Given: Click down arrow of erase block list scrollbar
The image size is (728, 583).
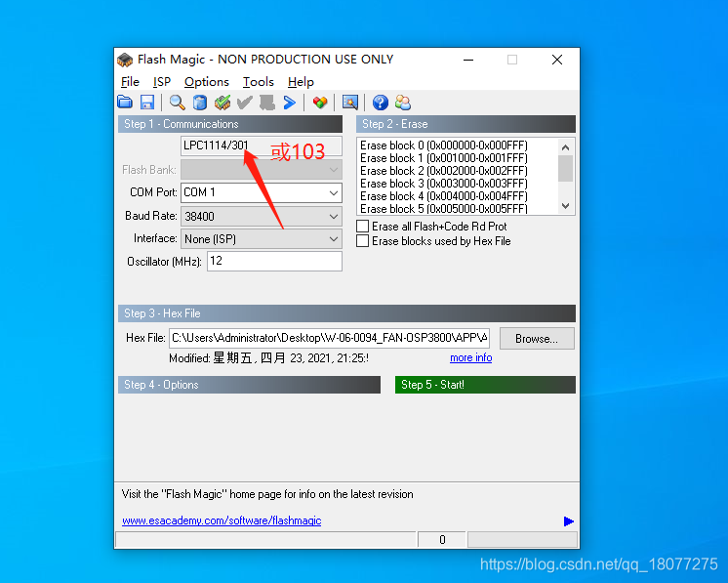Looking at the screenshot, I should tap(565, 206).
